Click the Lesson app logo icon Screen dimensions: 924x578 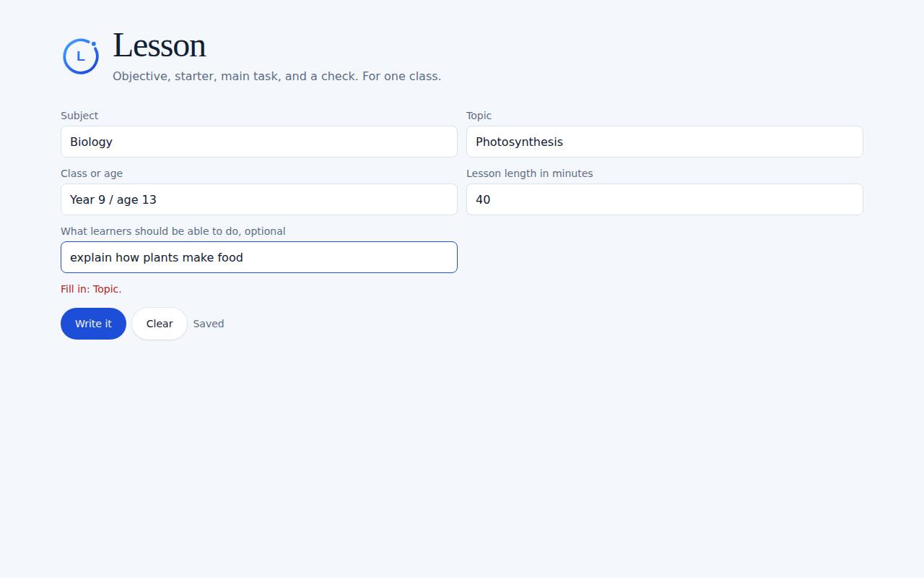coord(81,56)
